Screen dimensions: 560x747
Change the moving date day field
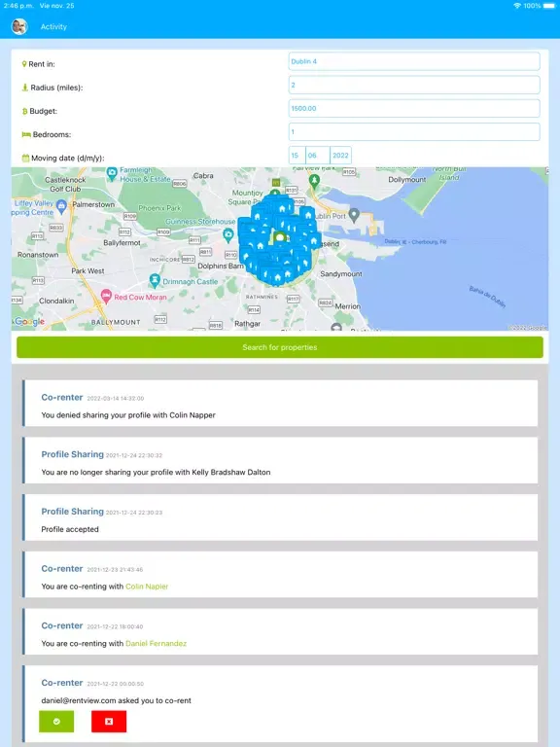pyautogui.click(x=297, y=156)
